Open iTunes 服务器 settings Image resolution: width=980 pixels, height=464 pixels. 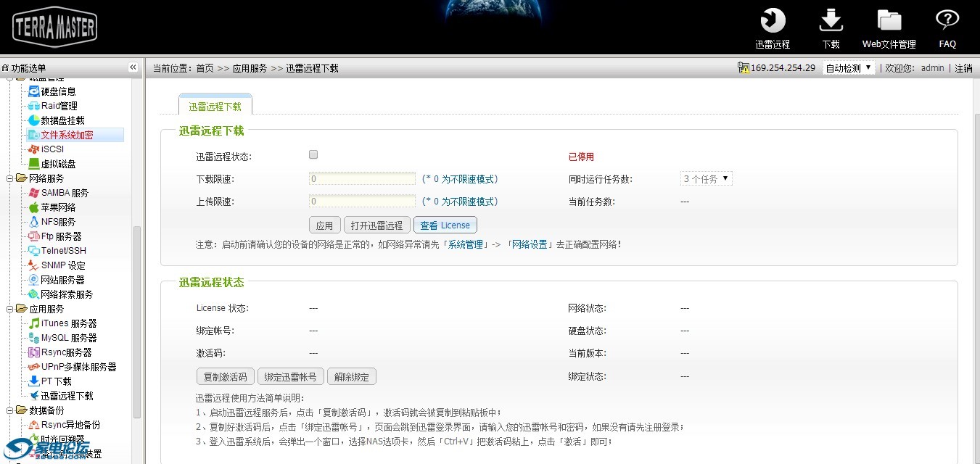69,323
